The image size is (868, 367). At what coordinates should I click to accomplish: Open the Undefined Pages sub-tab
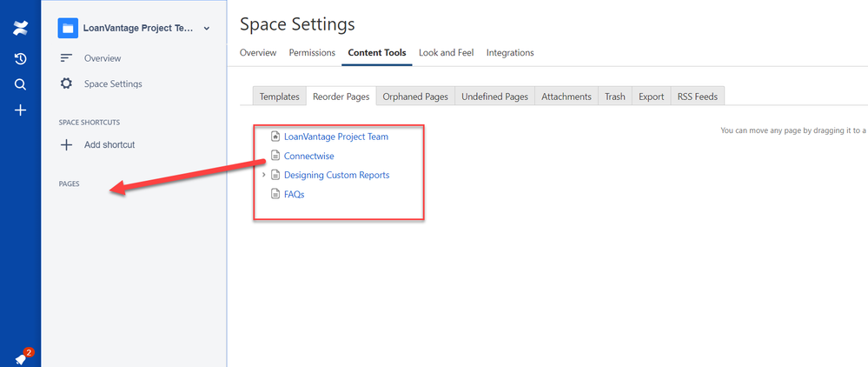tap(495, 97)
